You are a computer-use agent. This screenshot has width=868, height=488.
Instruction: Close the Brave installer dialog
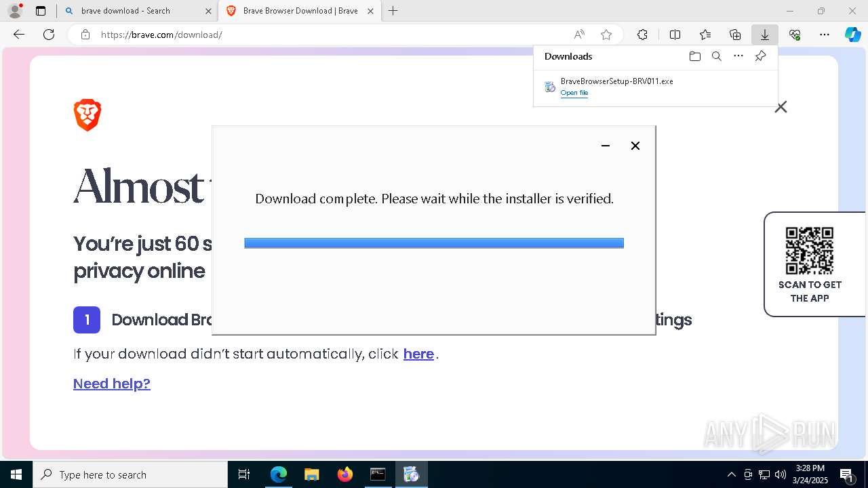click(x=635, y=146)
